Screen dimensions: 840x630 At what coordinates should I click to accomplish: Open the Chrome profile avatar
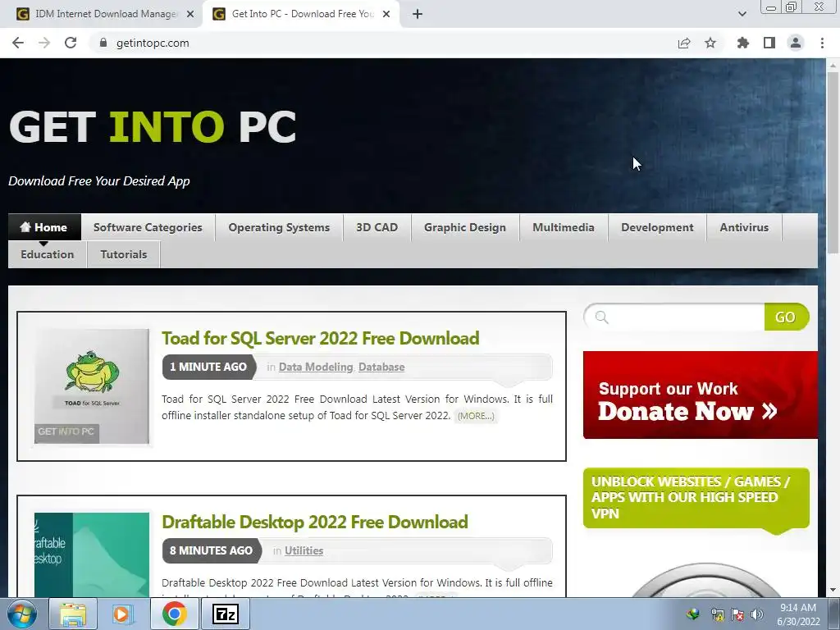coord(796,43)
